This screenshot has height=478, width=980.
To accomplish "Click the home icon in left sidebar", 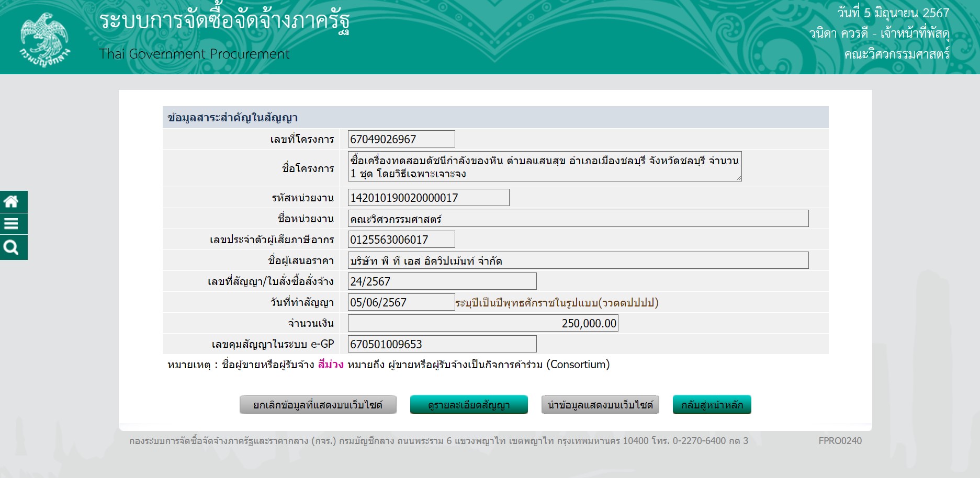I will tap(12, 202).
